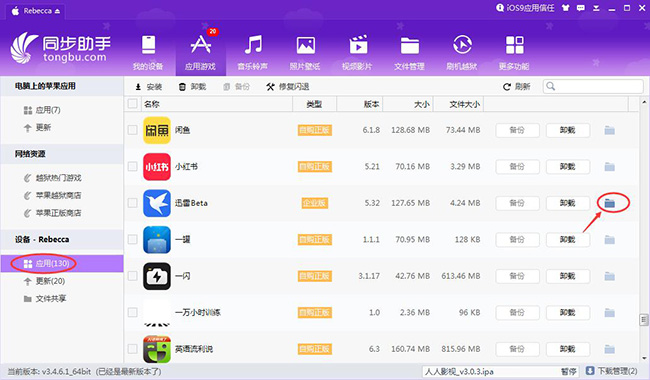650x380 pixels.
Task: Open file folder for 小红书
Action: click(609, 167)
